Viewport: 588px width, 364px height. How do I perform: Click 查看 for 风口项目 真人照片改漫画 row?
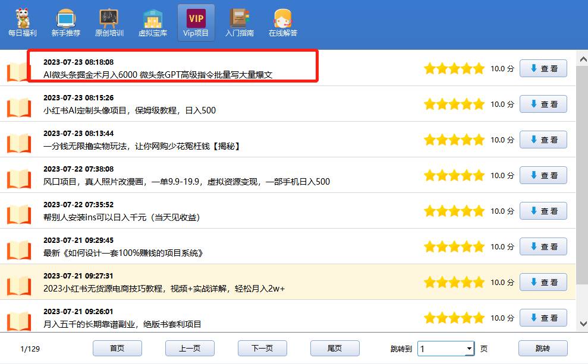coord(543,175)
